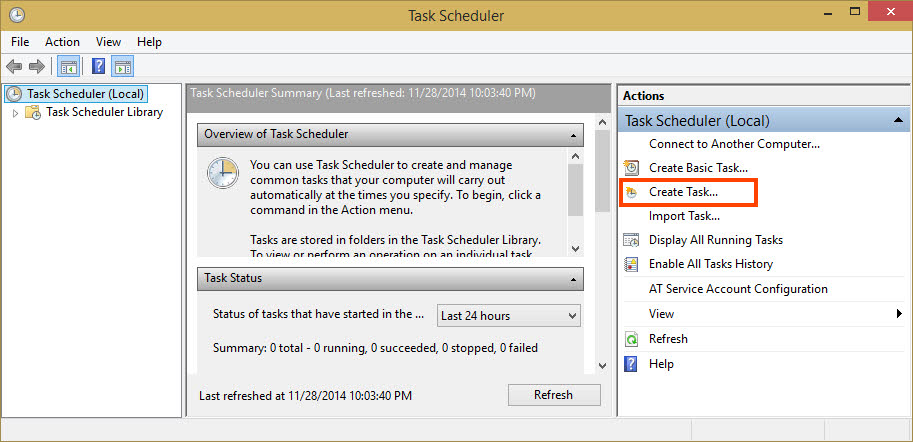This screenshot has height=442, width=913.
Task: Click the Task Scheduler title bar clock icon
Action: click(x=17, y=13)
